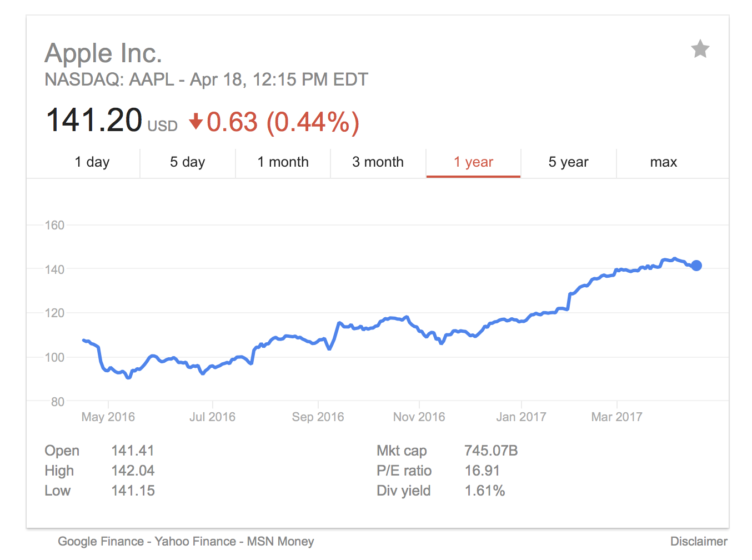Screen dimensions: 752x560
Task: Switch to the 5 day chart
Action: coord(187,162)
